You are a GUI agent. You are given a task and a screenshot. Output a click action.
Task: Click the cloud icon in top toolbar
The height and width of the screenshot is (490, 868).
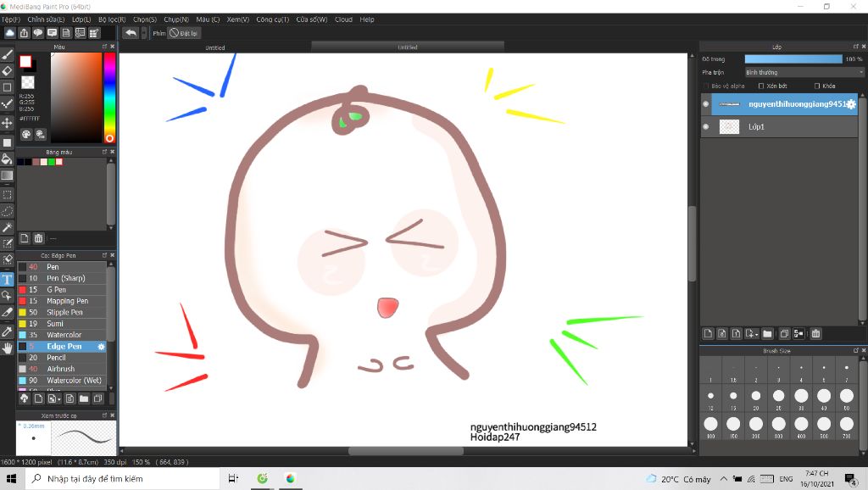[9, 33]
